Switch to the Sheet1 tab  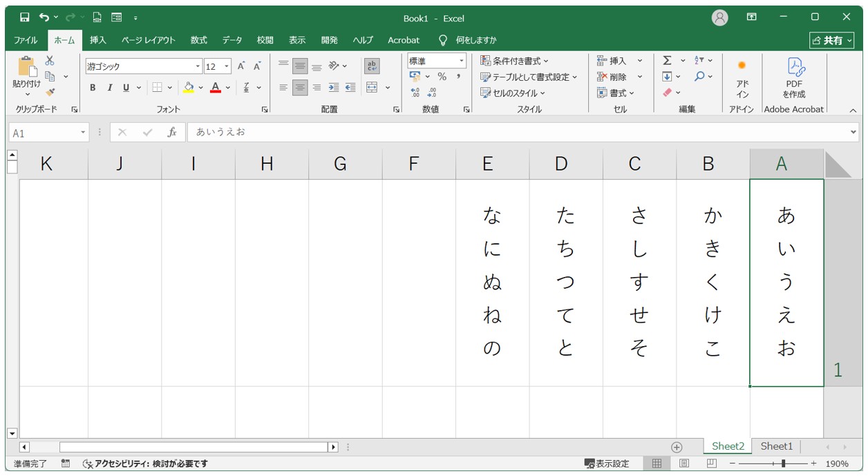click(777, 446)
